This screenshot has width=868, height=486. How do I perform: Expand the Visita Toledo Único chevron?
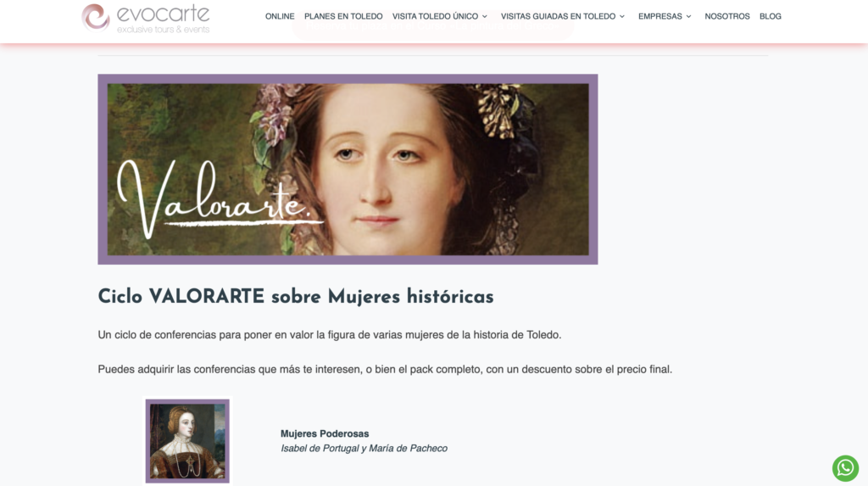[x=484, y=17]
